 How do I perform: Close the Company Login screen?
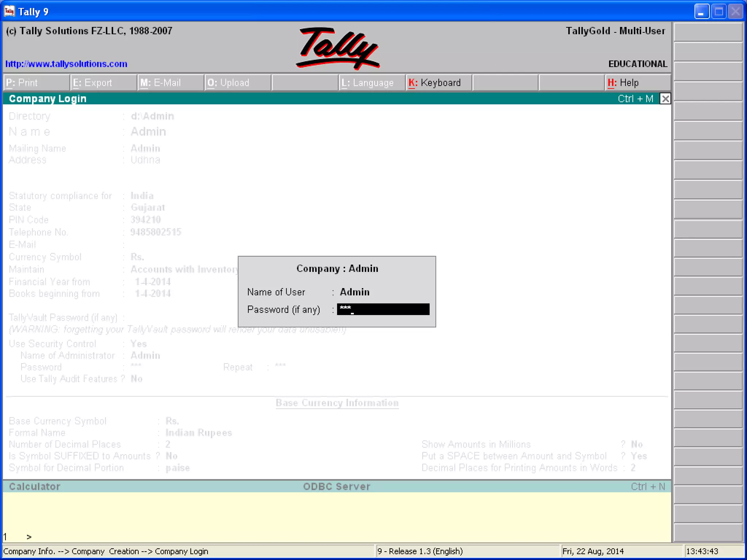[x=665, y=99]
